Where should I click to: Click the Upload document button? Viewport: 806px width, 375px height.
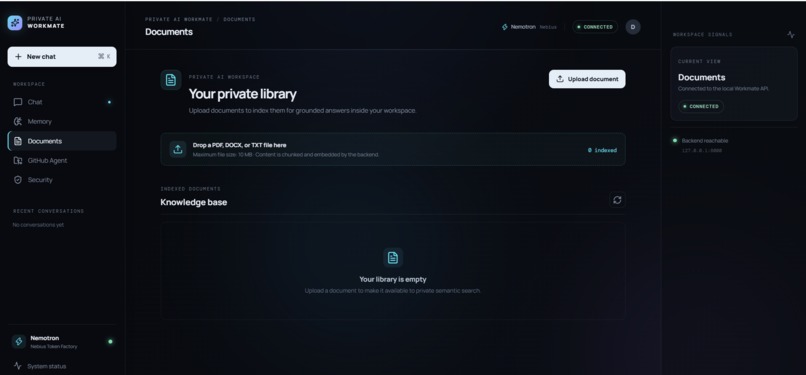point(587,79)
